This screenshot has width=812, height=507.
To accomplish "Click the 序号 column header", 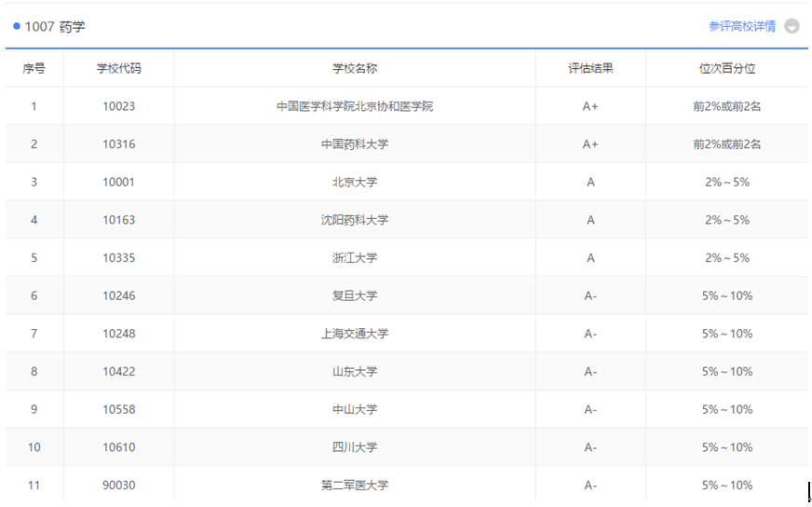I will [x=34, y=68].
